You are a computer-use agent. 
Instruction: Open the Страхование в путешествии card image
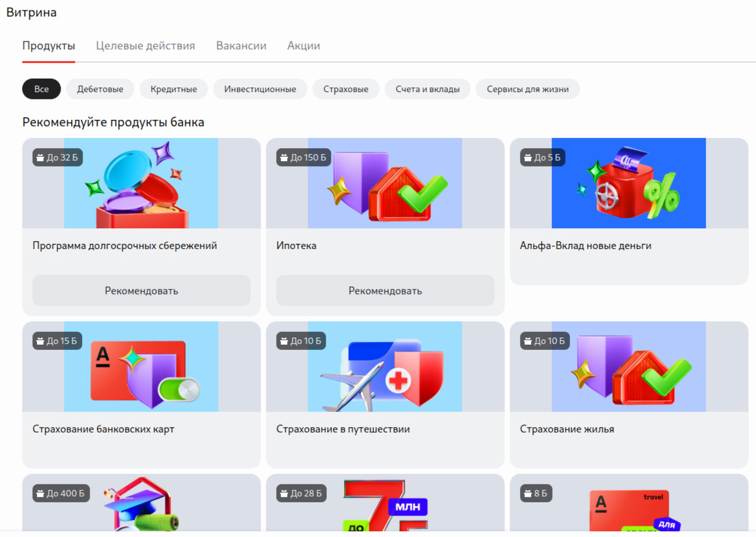385,366
